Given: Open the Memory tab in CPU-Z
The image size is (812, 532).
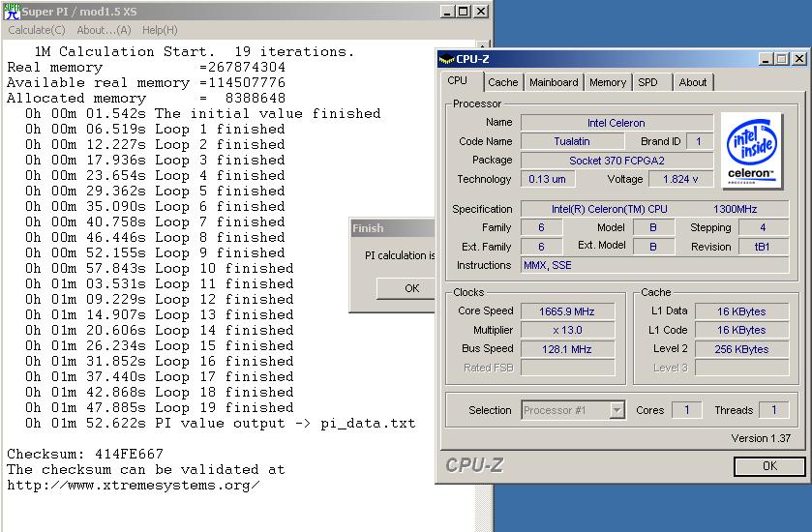Looking at the screenshot, I should (608, 82).
